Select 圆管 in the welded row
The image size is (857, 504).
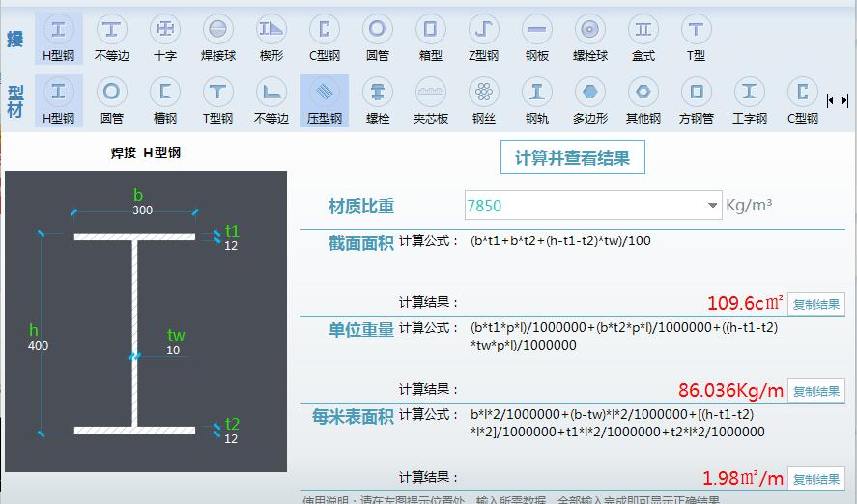click(x=377, y=39)
